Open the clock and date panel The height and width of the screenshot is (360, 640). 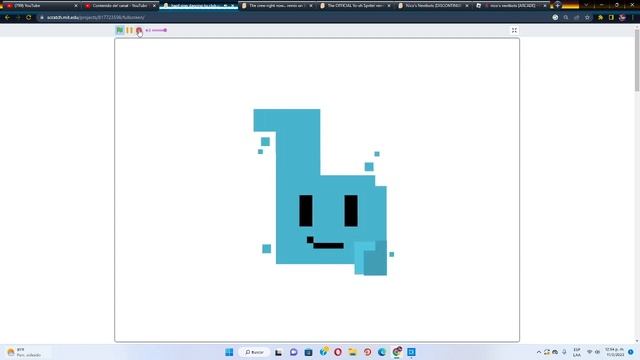(614, 352)
